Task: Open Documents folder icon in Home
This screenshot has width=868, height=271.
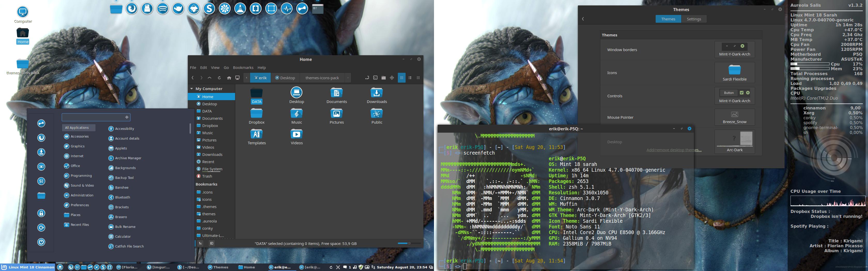Action: pos(337,95)
